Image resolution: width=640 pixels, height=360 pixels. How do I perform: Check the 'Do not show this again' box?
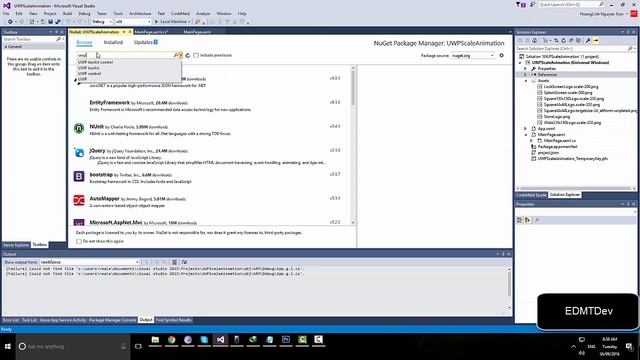[79, 241]
